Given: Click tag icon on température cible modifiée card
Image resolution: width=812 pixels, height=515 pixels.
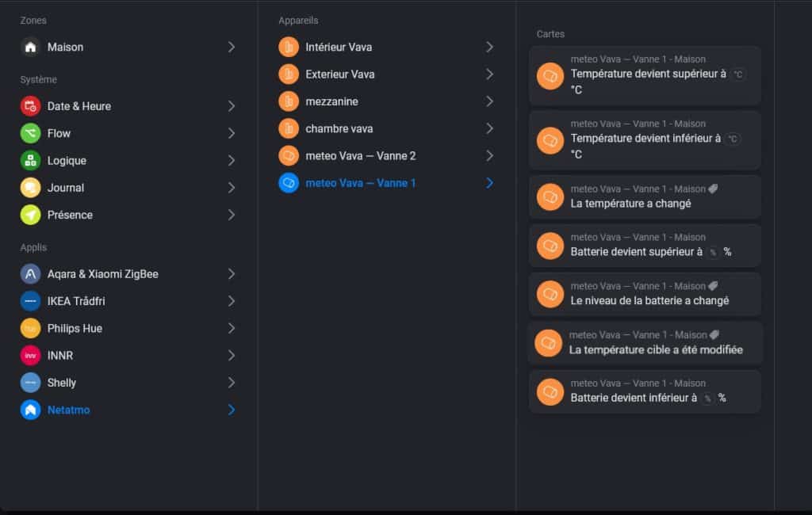Looking at the screenshot, I should (x=714, y=335).
